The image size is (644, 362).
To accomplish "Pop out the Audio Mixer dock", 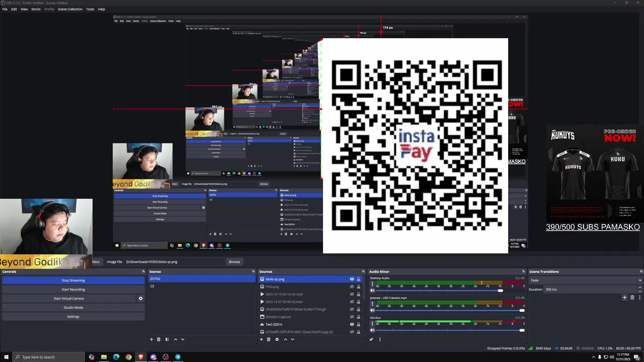I will pyautogui.click(x=523, y=271).
